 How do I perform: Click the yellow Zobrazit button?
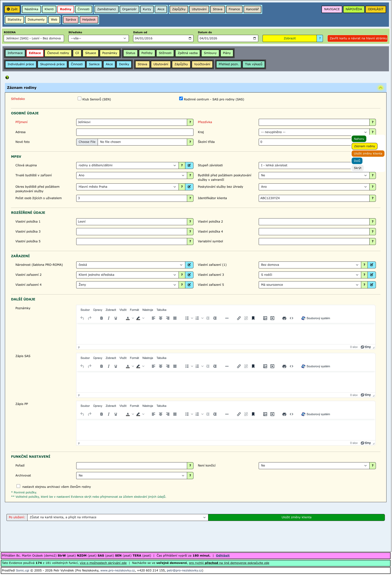[x=290, y=38]
